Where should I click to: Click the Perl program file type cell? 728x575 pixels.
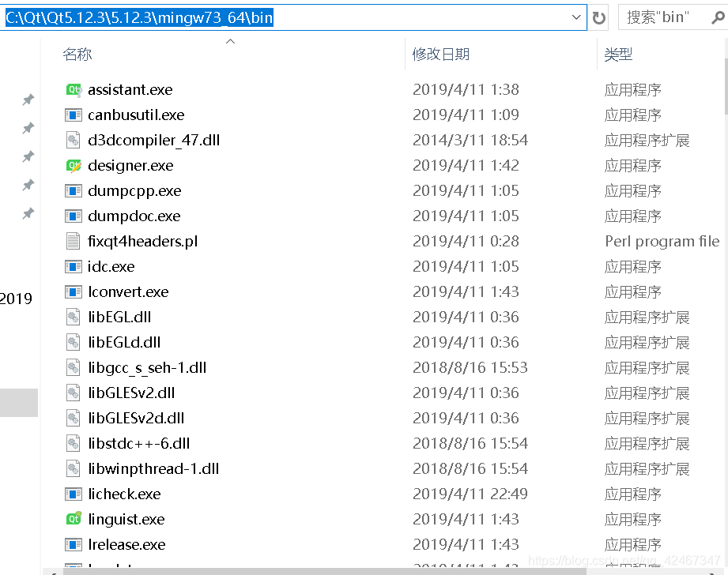(662, 242)
